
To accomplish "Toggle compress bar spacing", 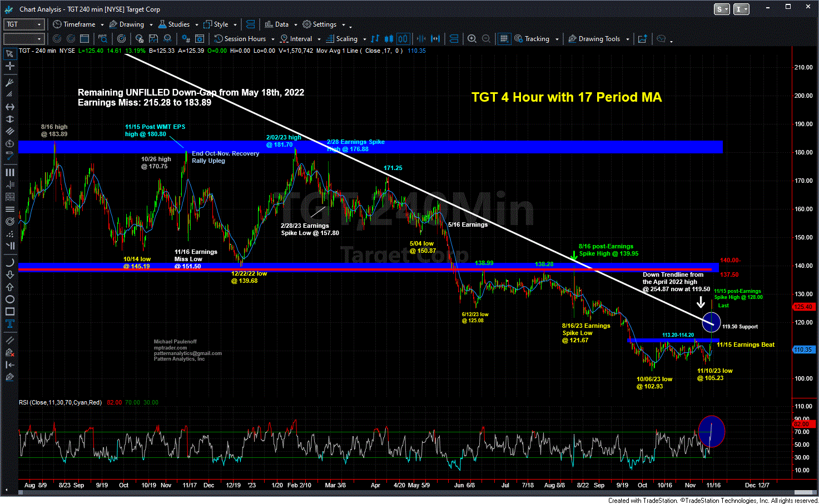I will [421, 38].
